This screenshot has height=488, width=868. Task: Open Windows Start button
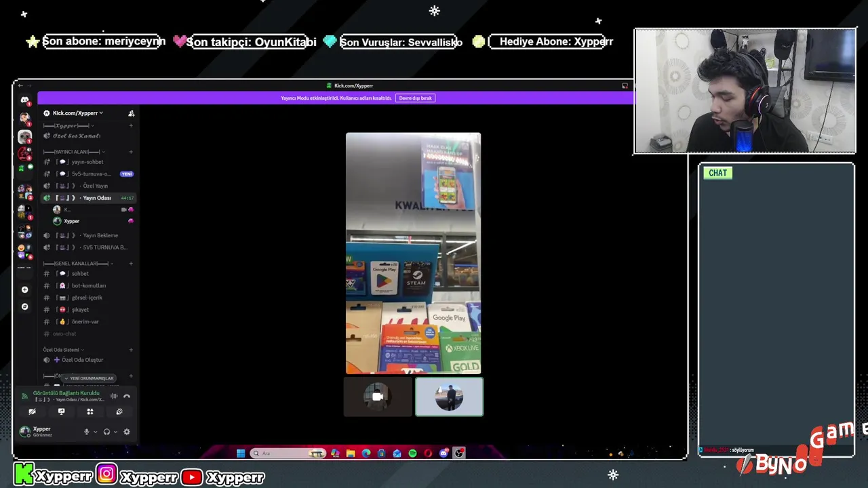(241, 453)
